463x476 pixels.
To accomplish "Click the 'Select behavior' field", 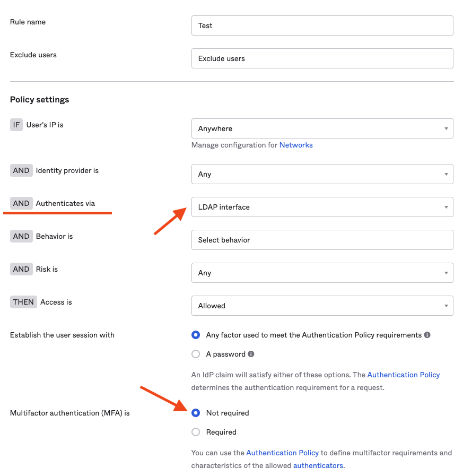I will [322, 240].
